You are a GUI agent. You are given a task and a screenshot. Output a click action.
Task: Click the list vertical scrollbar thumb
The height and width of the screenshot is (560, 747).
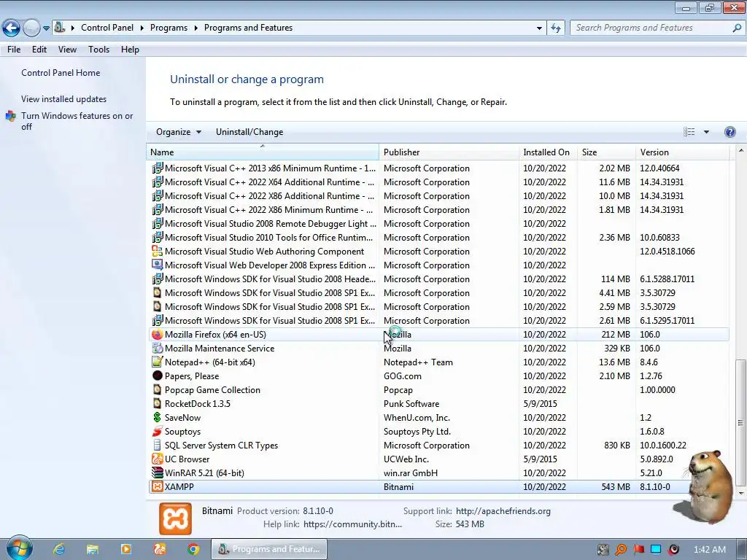(x=740, y=422)
